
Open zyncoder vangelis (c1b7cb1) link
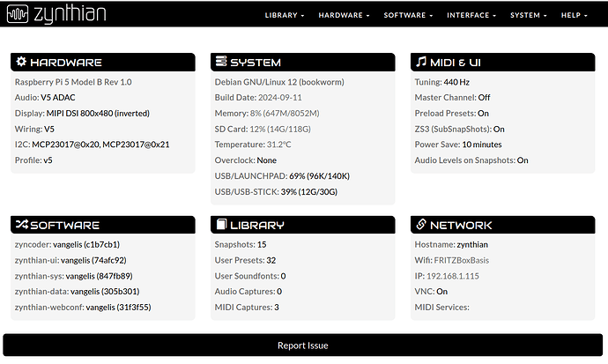(x=86, y=244)
